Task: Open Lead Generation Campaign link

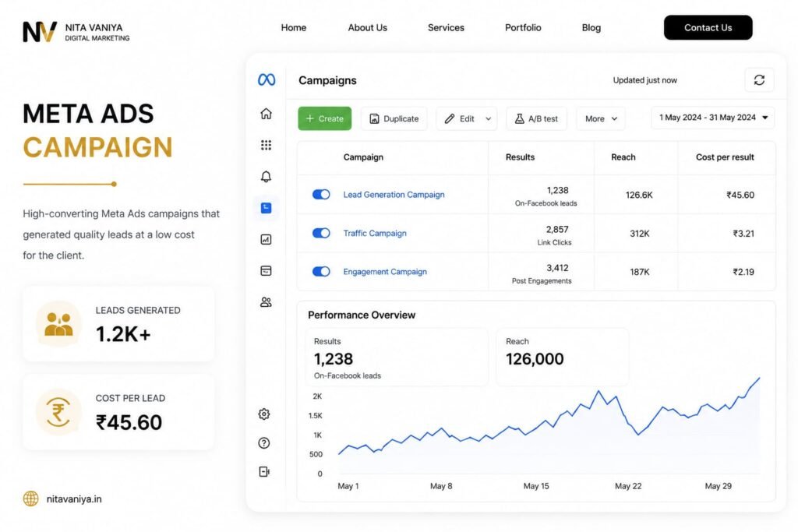Action: click(x=394, y=194)
